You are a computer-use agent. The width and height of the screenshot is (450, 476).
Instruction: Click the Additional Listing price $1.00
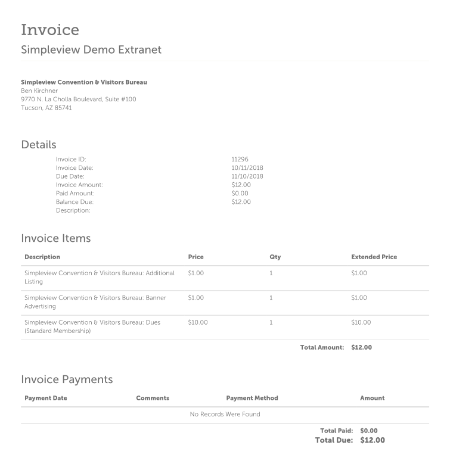196,273
